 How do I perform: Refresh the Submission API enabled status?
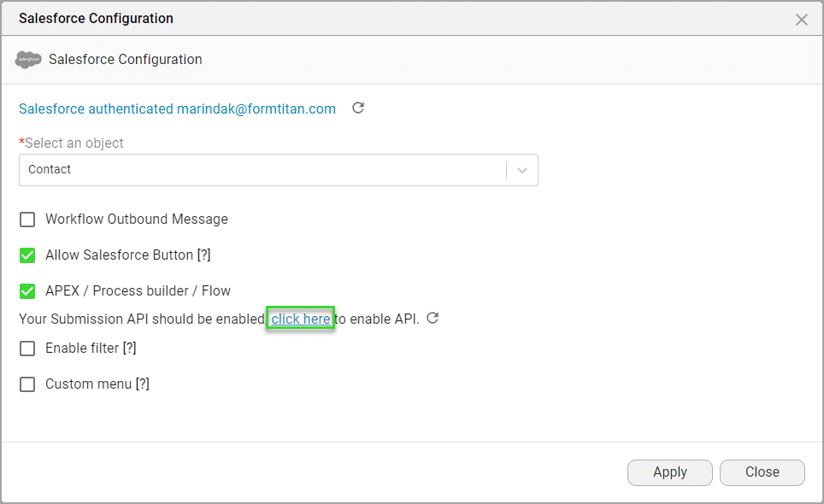[x=433, y=319]
